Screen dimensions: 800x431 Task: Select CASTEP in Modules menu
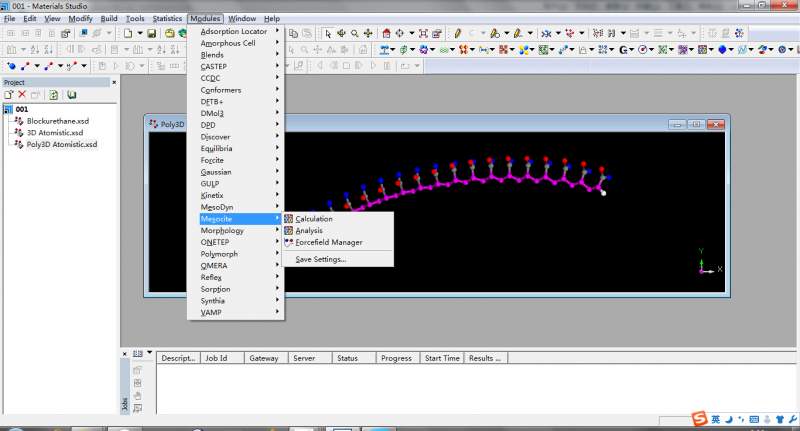pyautogui.click(x=235, y=66)
